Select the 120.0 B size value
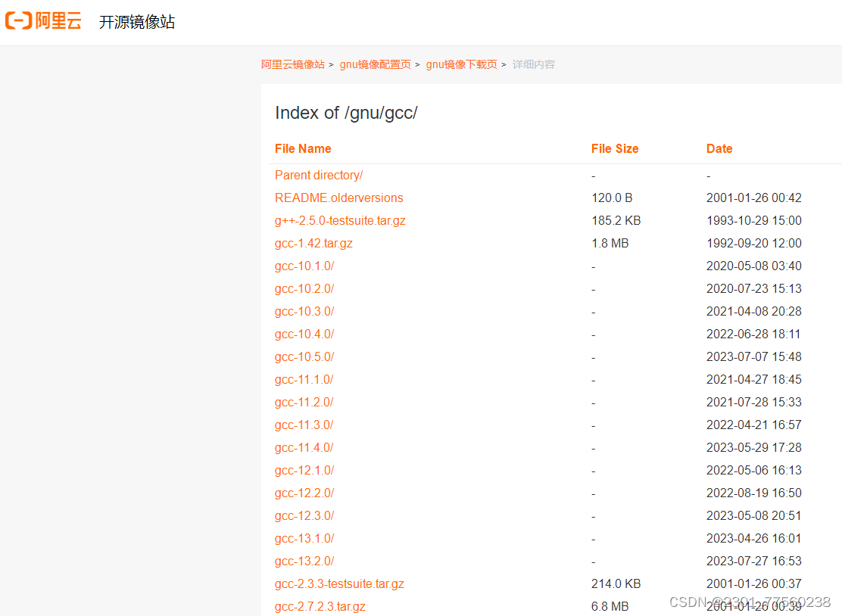842x616 pixels. tap(612, 198)
